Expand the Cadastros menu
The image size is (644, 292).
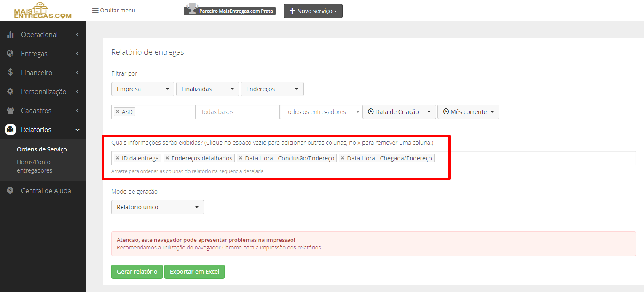click(x=43, y=111)
